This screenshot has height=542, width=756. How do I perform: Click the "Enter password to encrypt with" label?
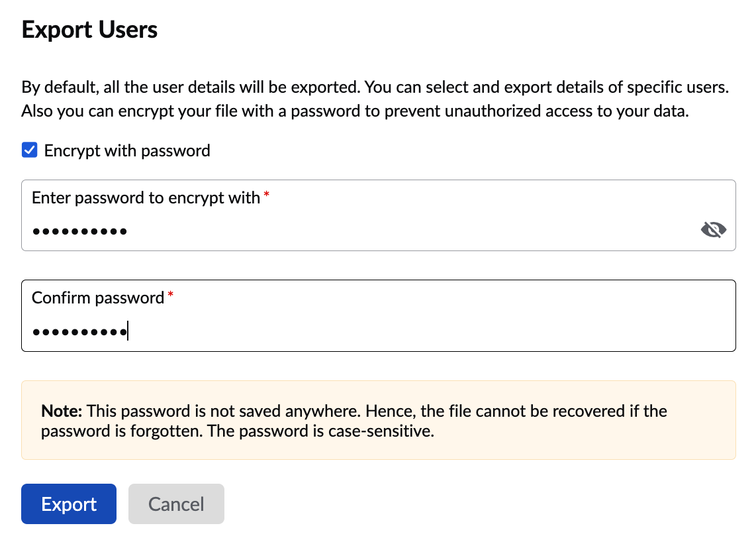[x=146, y=197]
